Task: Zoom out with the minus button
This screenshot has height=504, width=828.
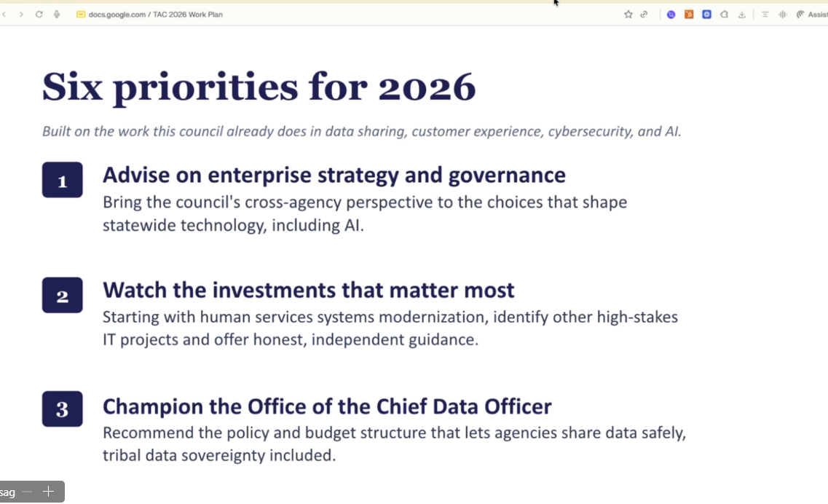Action: [x=28, y=492]
